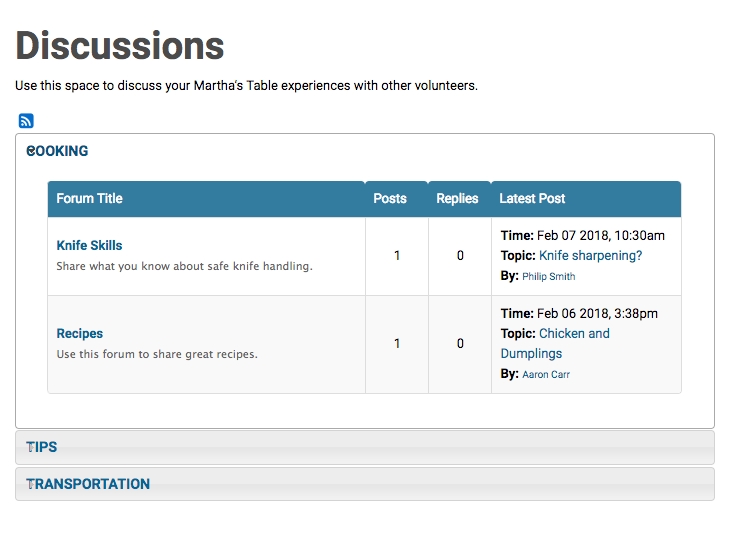
Task: Open the Knife Skills forum
Action: [x=89, y=245]
